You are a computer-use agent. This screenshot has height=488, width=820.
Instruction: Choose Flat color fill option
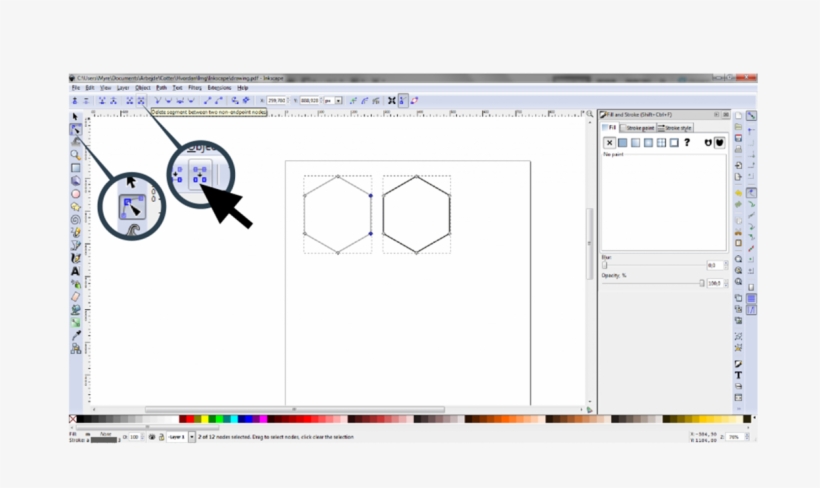622,142
